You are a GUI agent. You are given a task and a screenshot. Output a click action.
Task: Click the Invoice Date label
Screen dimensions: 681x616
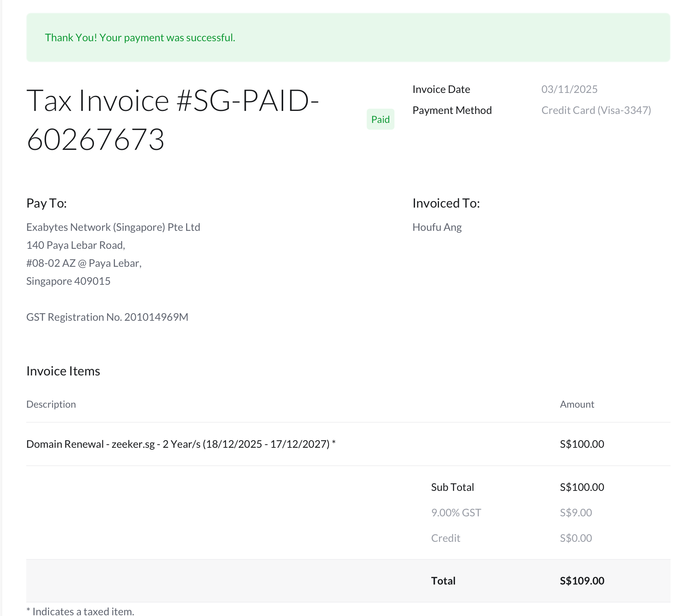441,89
